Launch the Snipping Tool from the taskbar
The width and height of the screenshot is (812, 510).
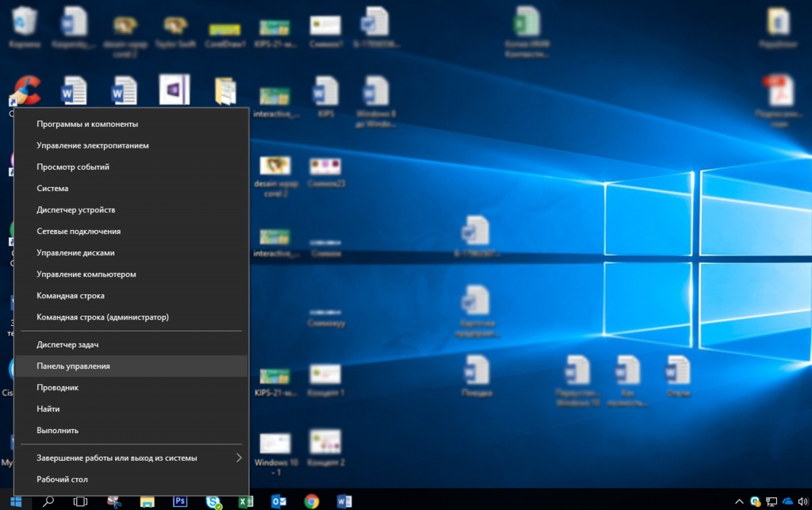pyautogui.click(x=114, y=501)
